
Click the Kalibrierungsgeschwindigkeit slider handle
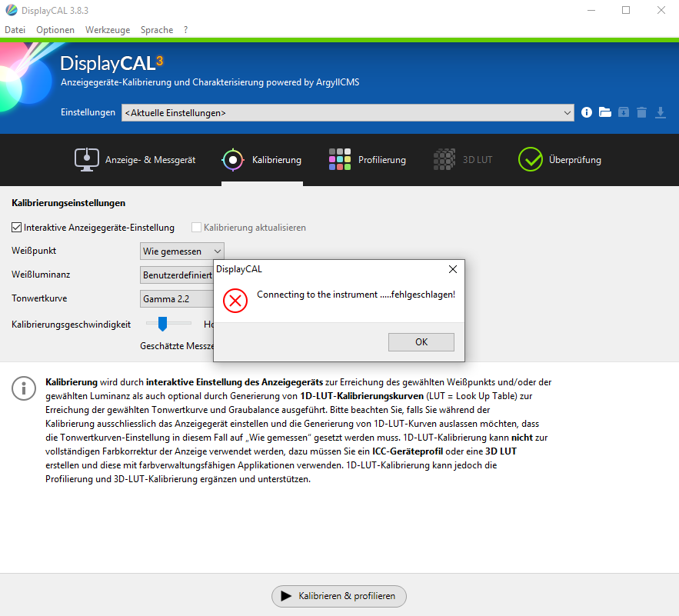tap(162, 324)
